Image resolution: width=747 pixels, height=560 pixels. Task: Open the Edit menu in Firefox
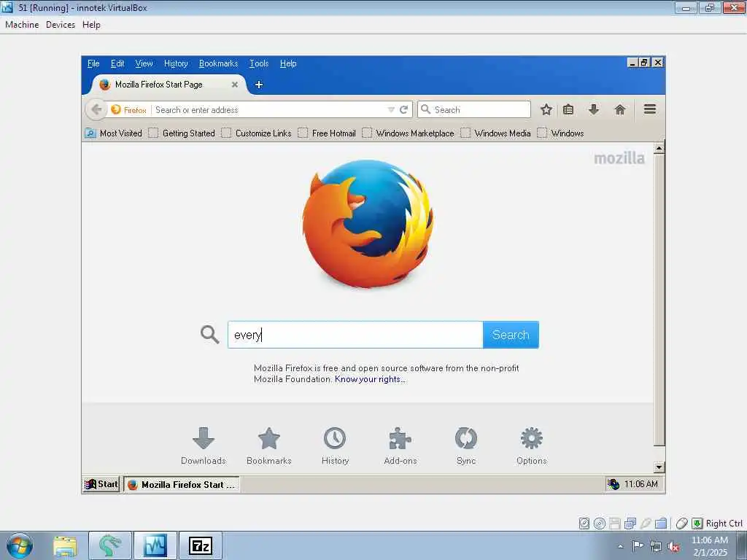tap(117, 63)
